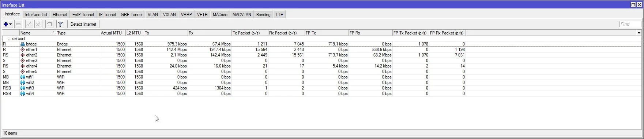Sort by the FP Rx column header
Screen dimensions: 644x139
(370, 33)
